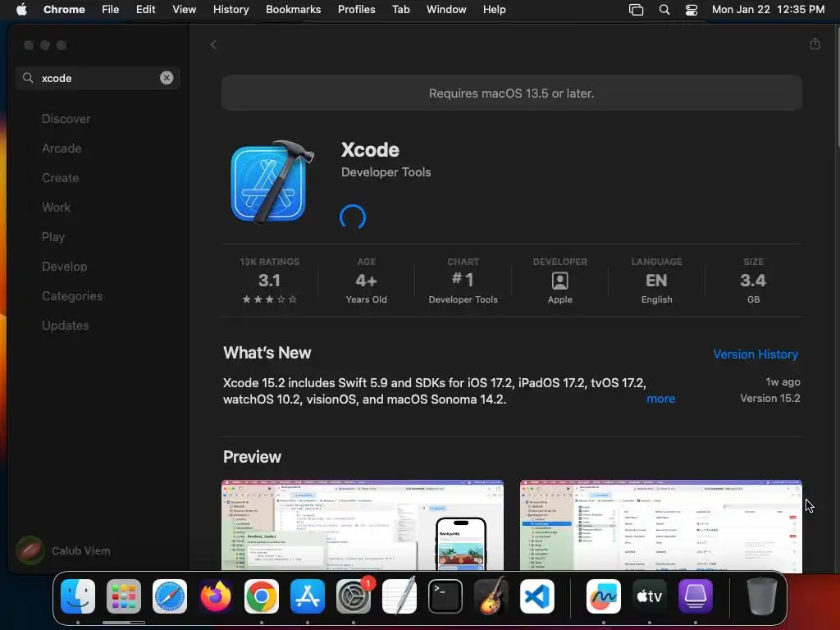
Task: Open first Xcode preview screenshot
Action: (x=362, y=525)
